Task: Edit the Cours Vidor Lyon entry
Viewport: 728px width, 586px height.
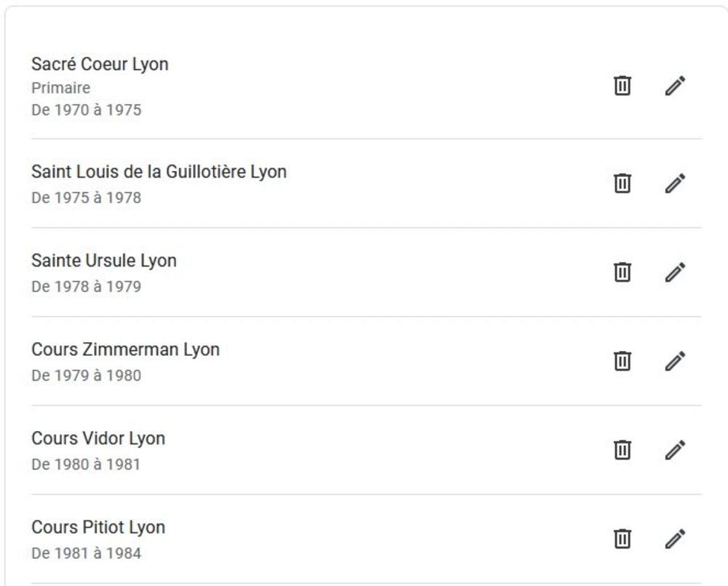Action: click(x=675, y=450)
